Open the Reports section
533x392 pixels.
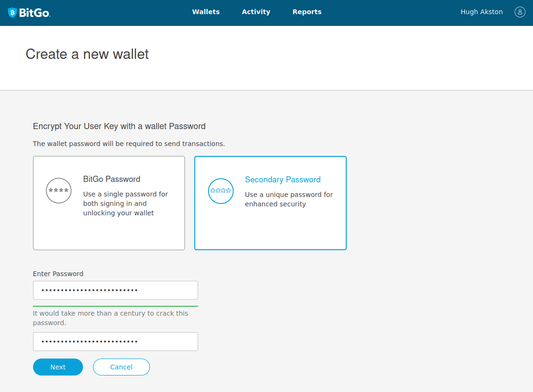(307, 12)
